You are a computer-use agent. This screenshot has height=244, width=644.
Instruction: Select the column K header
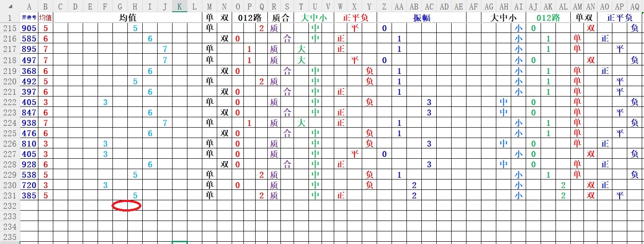coord(179,6)
